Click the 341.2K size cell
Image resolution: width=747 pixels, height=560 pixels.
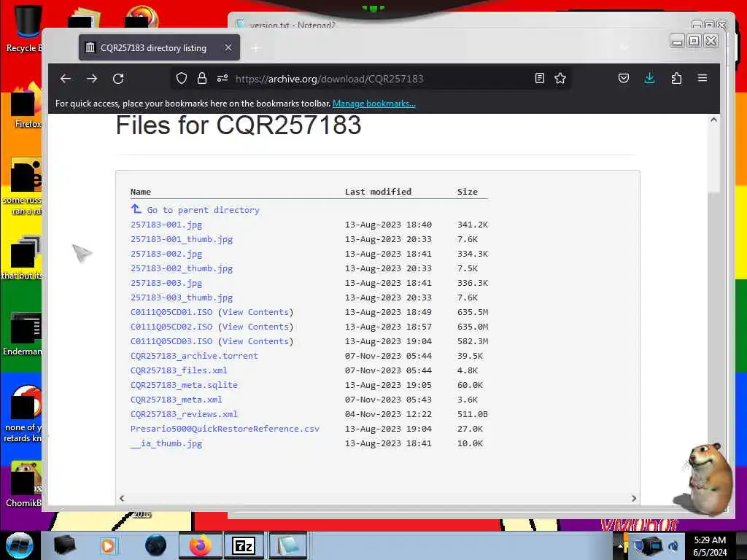[473, 225]
